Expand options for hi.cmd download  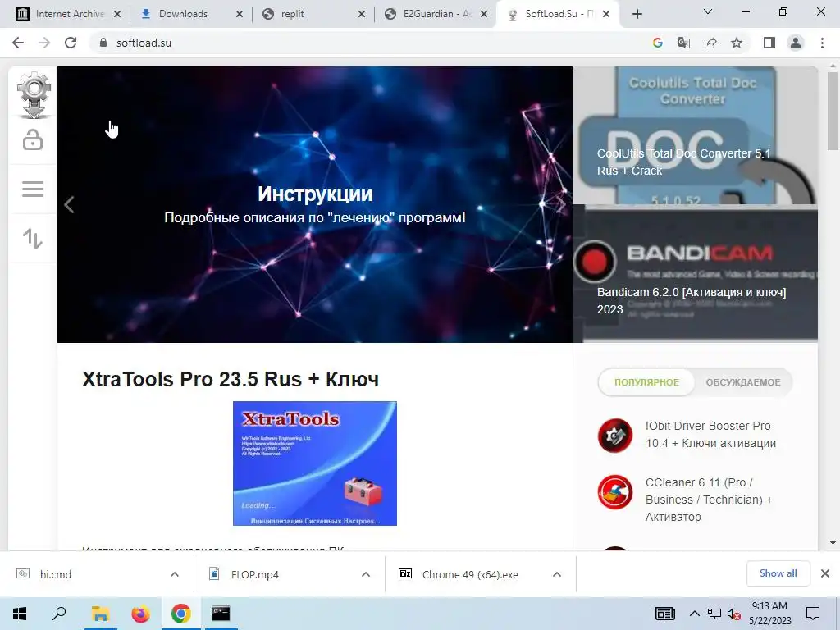coord(175,574)
